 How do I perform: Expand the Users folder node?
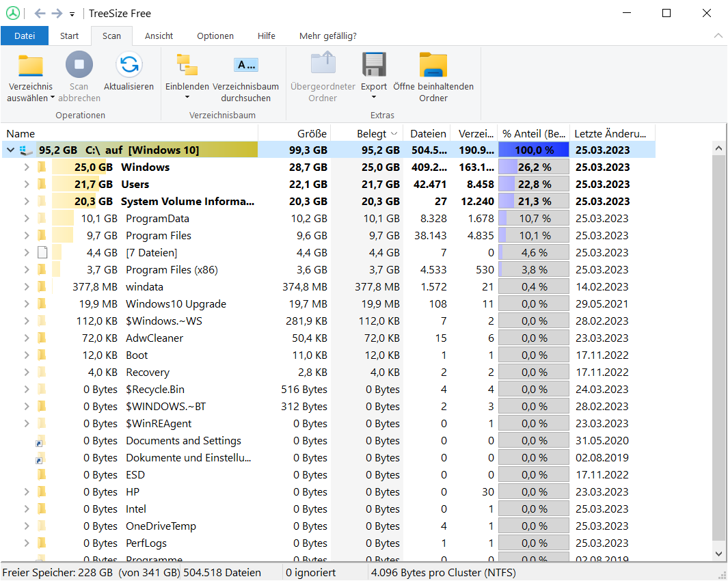click(x=27, y=185)
